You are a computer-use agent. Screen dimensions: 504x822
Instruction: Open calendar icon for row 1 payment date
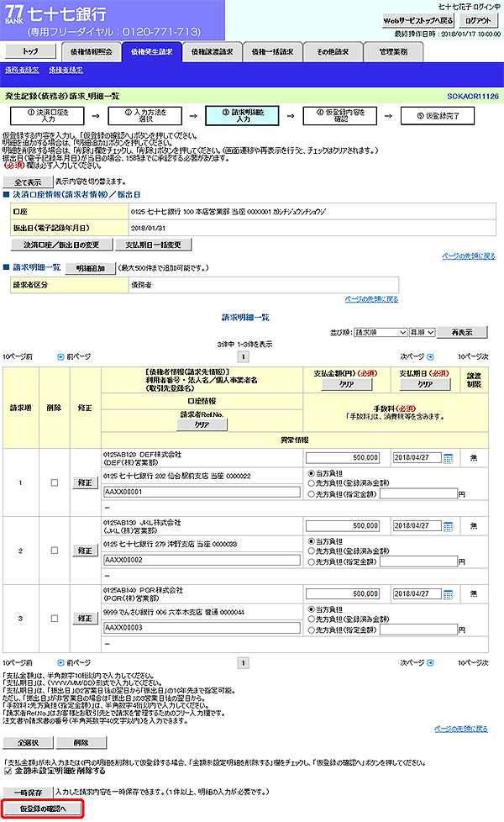[448, 458]
